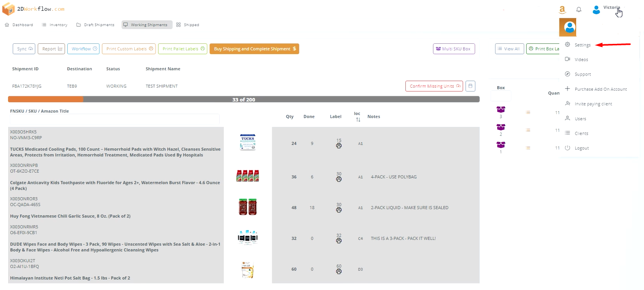Print labels for Himalayan Neti Pot Salt

click(339, 272)
